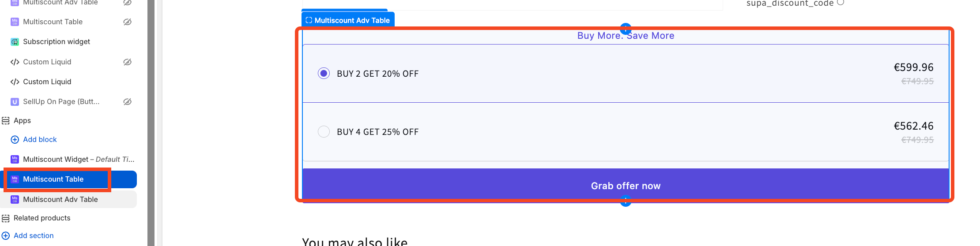Click the Multiscount Widget block icon
The height and width of the screenshot is (246, 980).
tap(15, 159)
